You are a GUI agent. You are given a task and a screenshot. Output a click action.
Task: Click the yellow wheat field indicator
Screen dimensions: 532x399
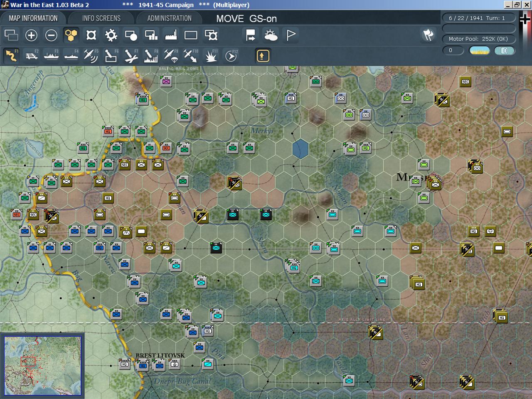pyautogui.click(x=479, y=50)
